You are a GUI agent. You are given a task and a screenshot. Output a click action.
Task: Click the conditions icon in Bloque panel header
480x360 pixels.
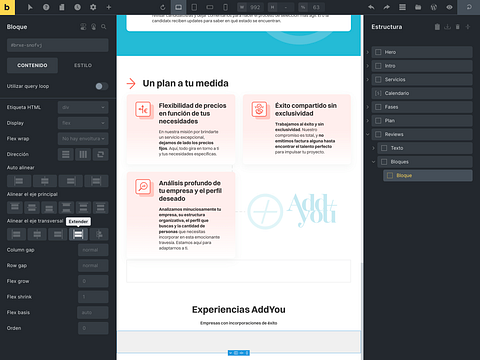[83, 27]
